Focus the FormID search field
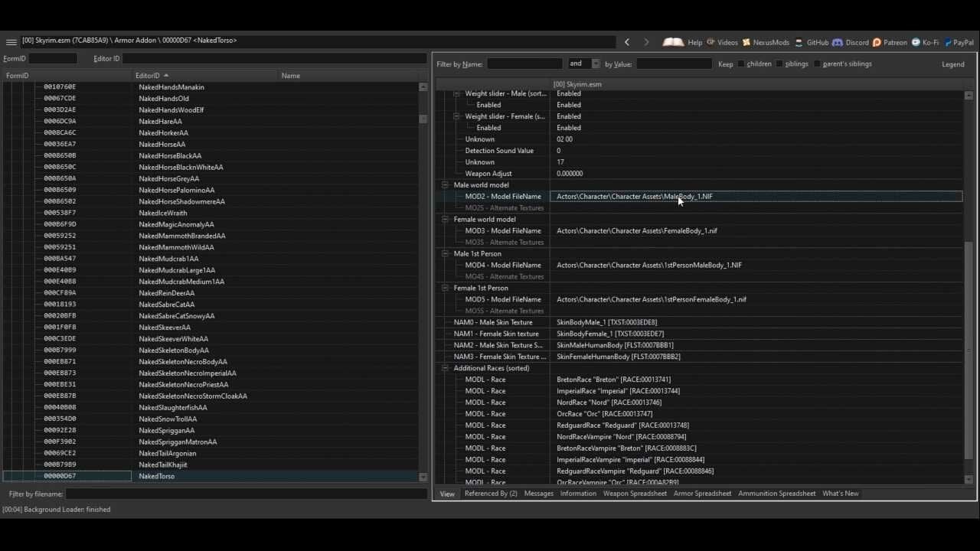The width and height of the screenshot is (980, 551). [53, 58]
